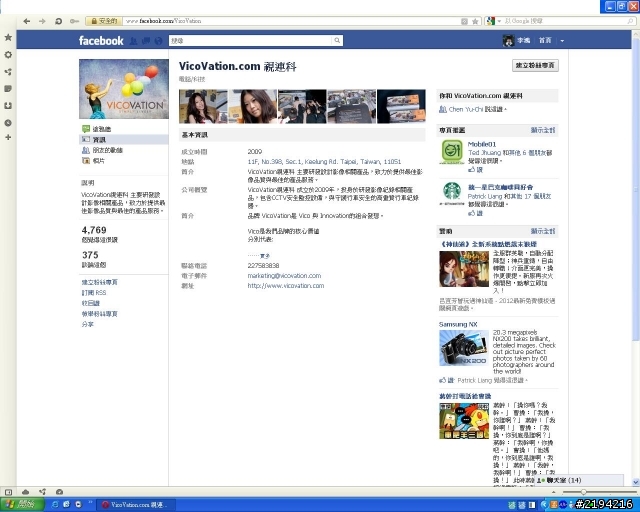The image size is (640, 512).
Task: Click plus icon to add sidebar panel
Action: click(x=8, y=138)
